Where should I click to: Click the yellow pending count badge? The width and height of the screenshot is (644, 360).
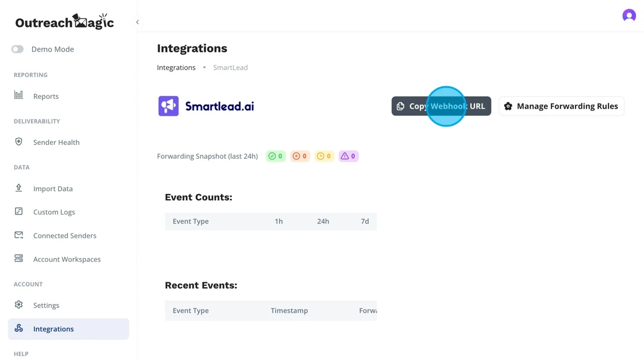click(324, 156)
